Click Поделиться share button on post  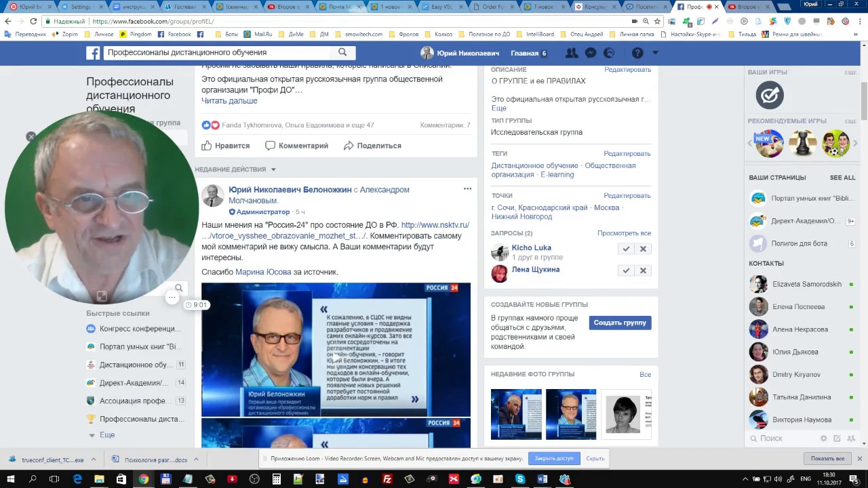click(372, 146)
